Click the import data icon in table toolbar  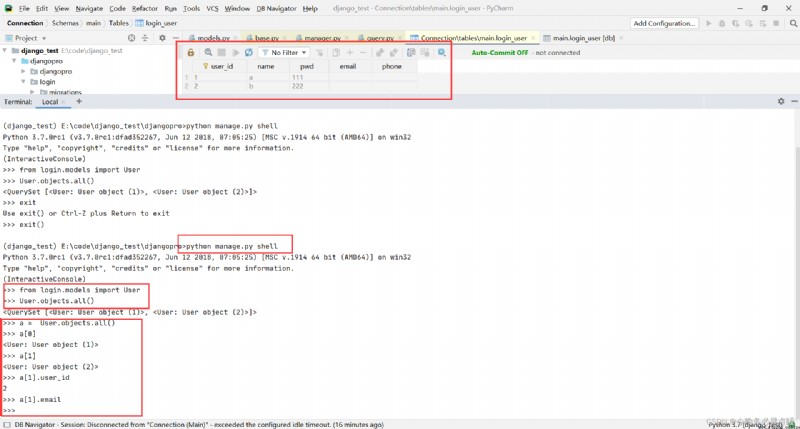pyautogui.click(x=393, y=53)
